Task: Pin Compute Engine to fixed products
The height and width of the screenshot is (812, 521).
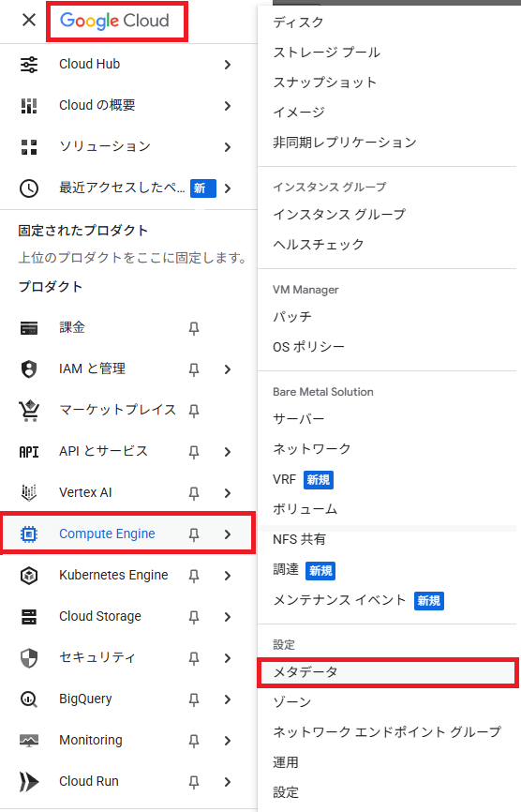Action: (x=194, y=534)
